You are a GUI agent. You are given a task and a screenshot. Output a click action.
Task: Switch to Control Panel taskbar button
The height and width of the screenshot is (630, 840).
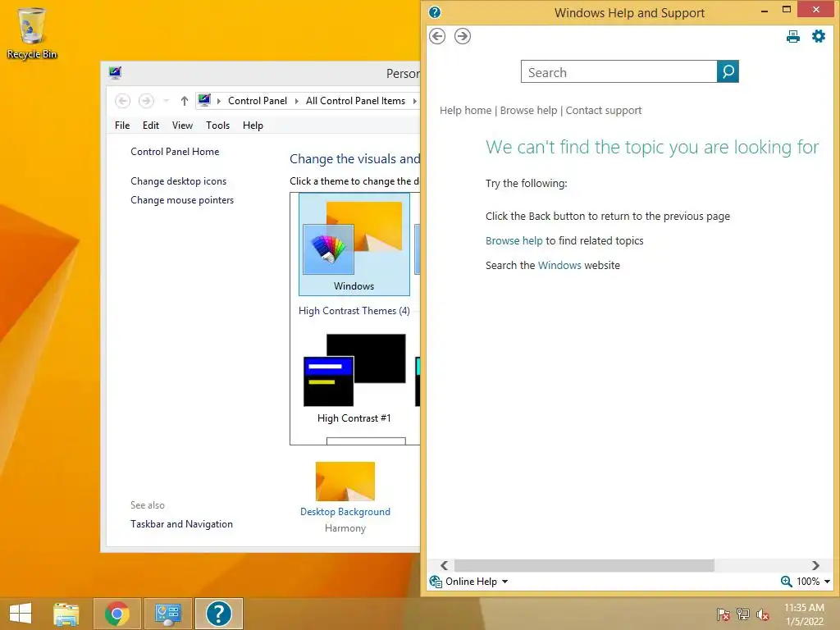click(168, 614)
